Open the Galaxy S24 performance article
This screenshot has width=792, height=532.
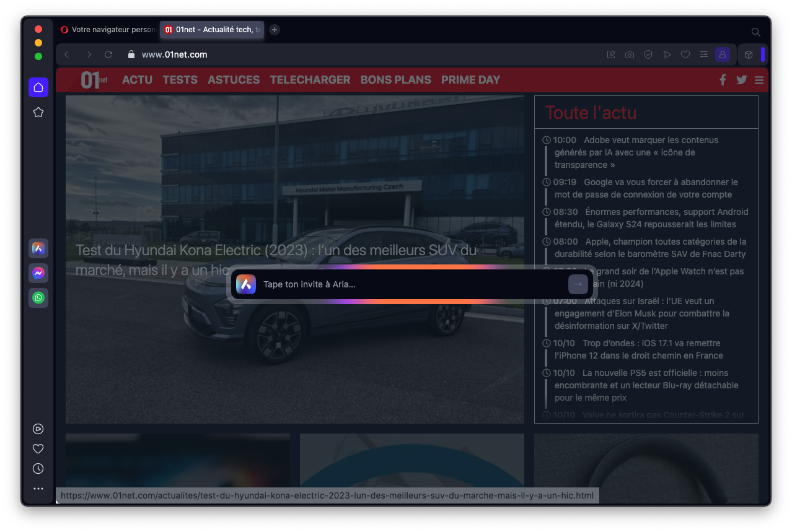[x=651, y=218]
